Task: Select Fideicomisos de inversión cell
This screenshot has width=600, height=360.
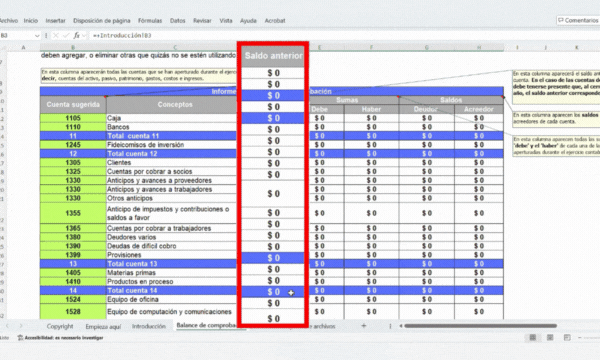Action: [x=172, y=145]
